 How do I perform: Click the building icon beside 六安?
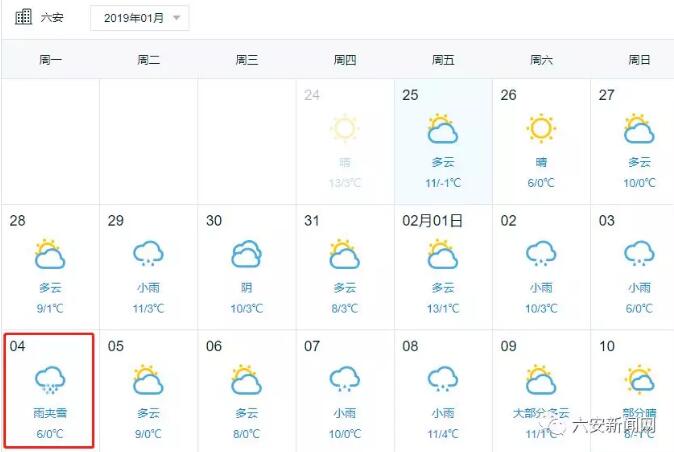click(23, 17)
